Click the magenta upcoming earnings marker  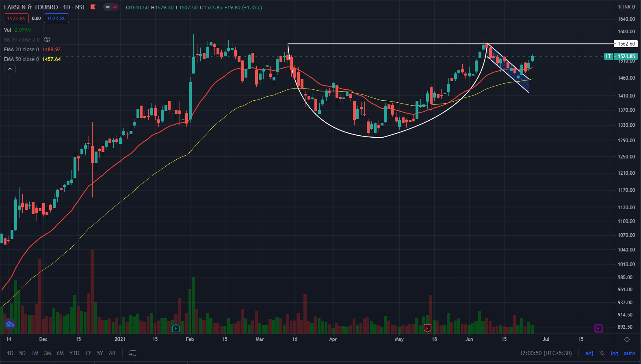pos(598,328)
